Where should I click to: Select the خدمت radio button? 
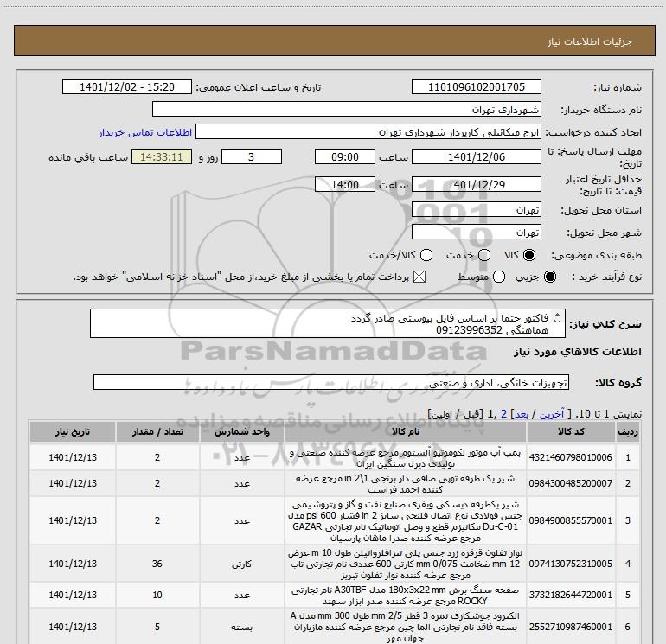click(484, 255)
